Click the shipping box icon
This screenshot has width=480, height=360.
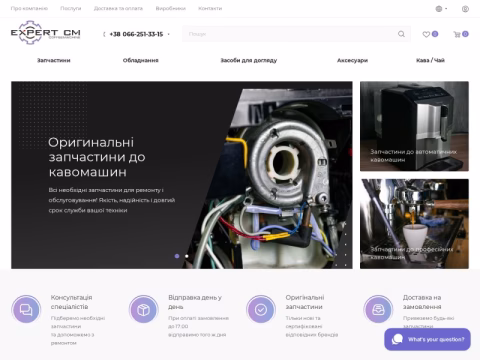[x=144, y=310]
